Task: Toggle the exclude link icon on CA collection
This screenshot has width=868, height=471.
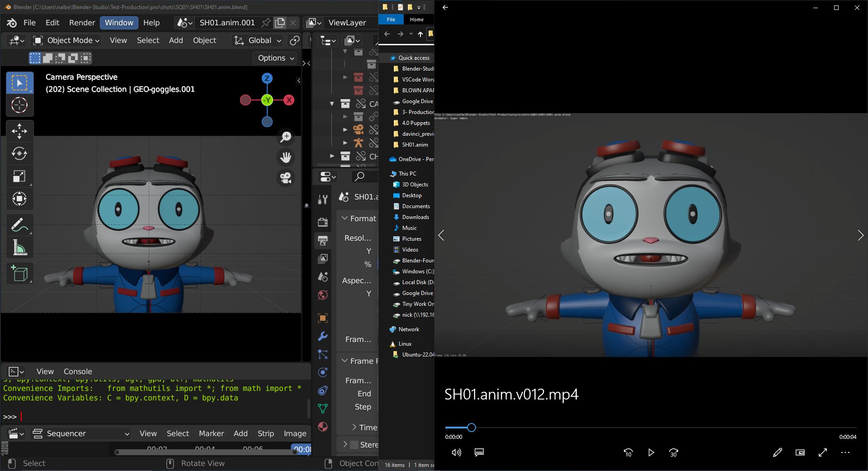Action: pos(361,104)
